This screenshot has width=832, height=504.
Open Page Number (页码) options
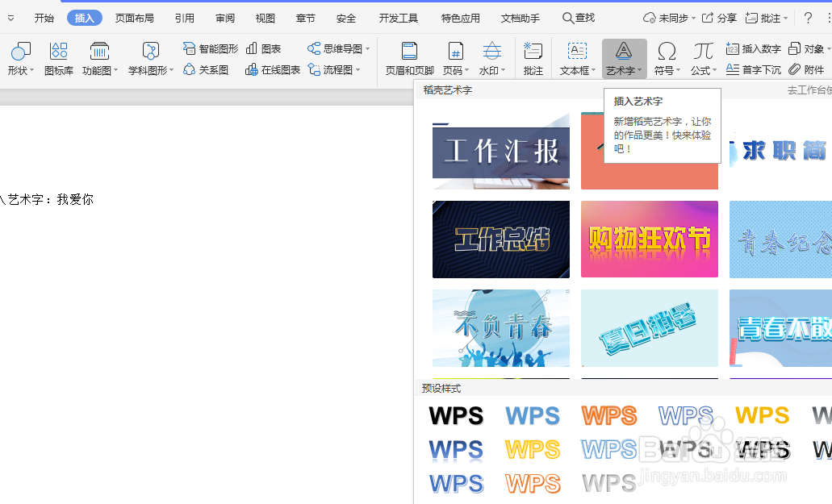pos(456,58)
